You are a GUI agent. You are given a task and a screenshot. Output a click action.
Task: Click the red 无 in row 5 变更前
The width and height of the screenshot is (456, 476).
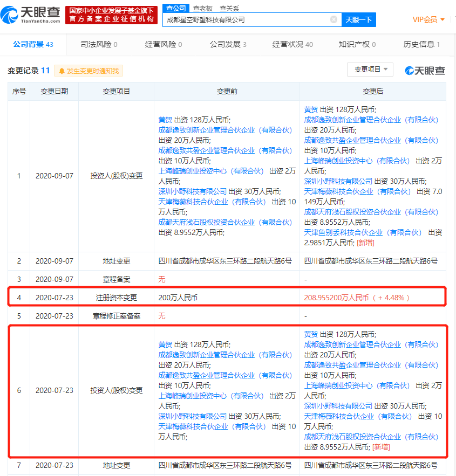pos(161,316)
